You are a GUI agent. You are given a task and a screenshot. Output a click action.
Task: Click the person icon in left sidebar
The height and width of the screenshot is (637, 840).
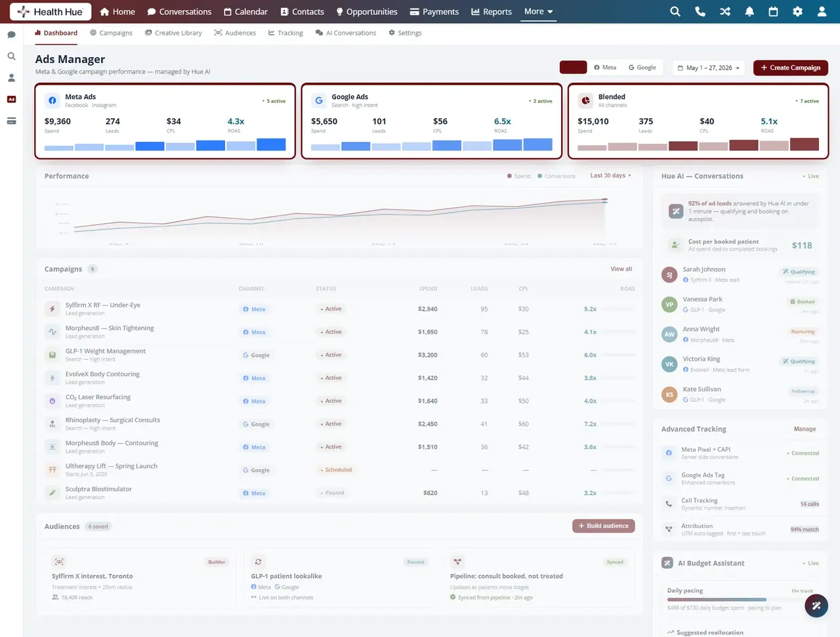11,77
